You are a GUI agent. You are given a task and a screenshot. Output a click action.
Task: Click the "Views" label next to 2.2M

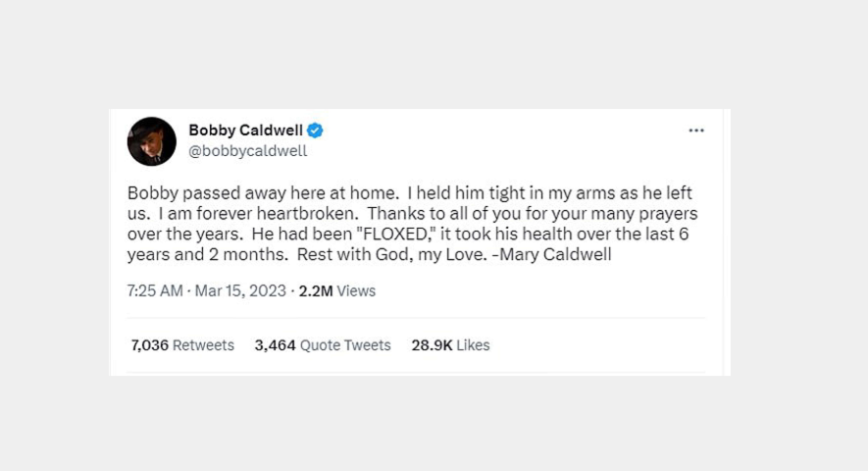click(356, 290)
